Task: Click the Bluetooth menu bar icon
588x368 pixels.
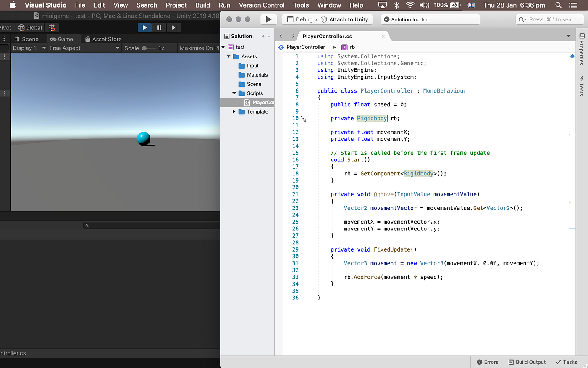Action: pos(396,5)
